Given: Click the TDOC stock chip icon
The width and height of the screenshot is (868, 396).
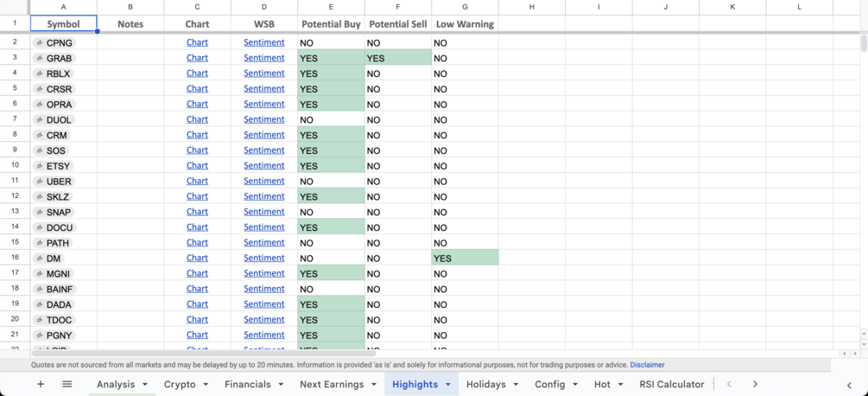Looking at the screenshot, I should 40,320.
